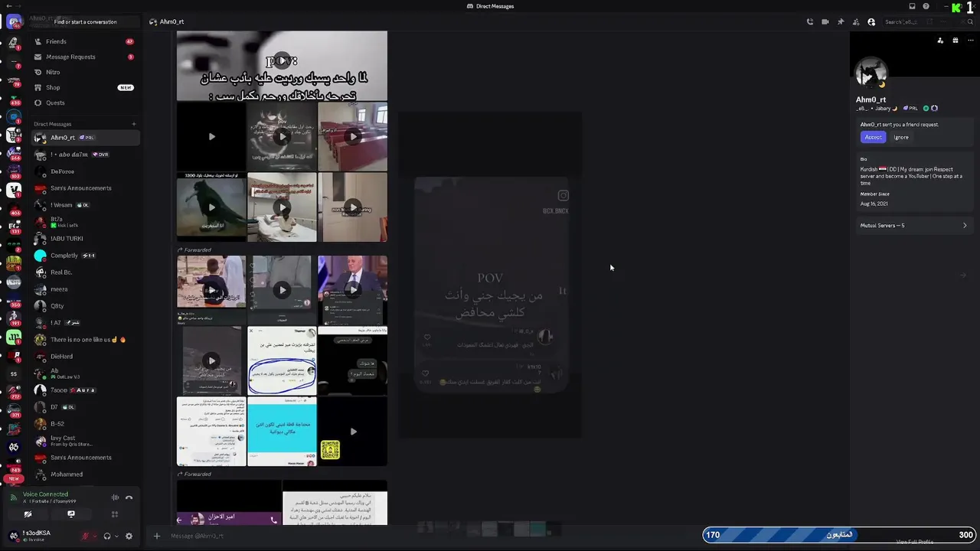
Task: Unmute the microphone
Action: tap(85, 536)
